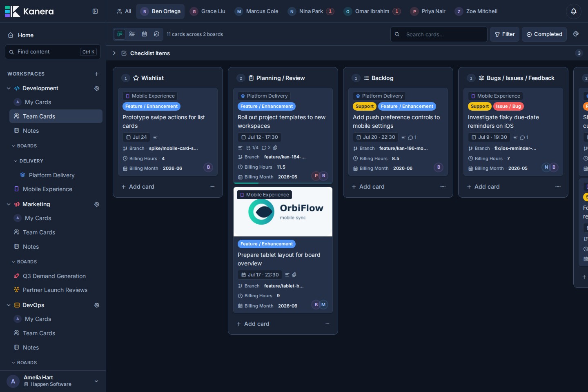The height and width of the screenshot is (392, 588).
Task: Select Grace Liu member tab
Action: point(208,11)
